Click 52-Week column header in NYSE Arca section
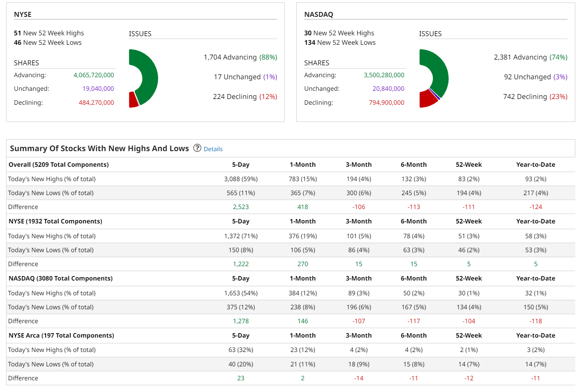This screenshot has width=588, height=391. point(469,336)
